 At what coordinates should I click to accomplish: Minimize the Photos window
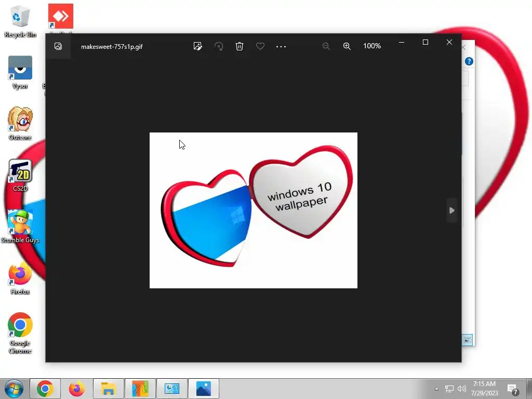402,43
